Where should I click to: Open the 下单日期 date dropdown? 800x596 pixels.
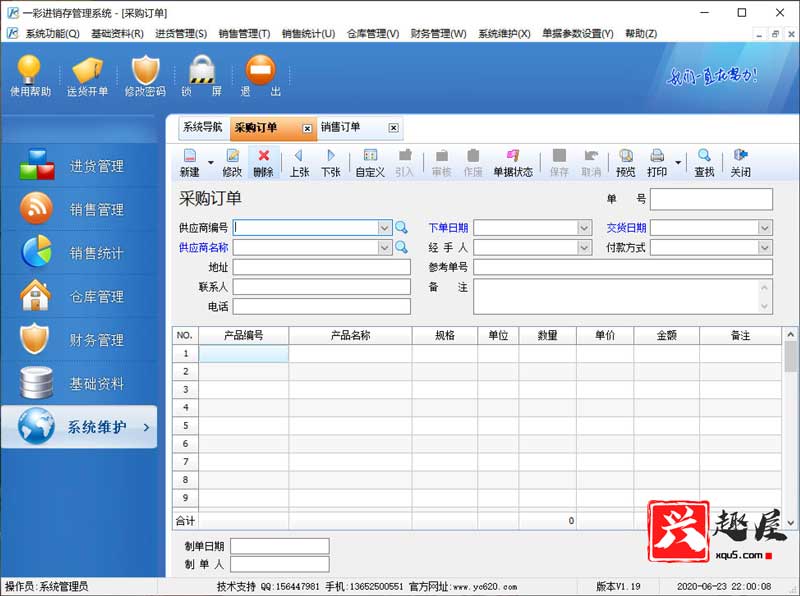pos(584,228)
